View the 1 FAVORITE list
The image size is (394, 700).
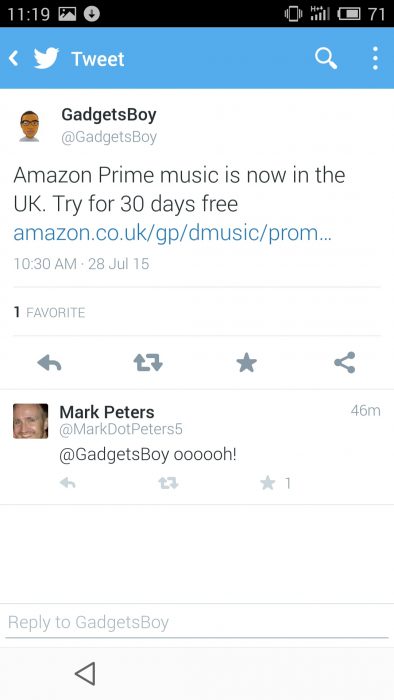(49, 312)
